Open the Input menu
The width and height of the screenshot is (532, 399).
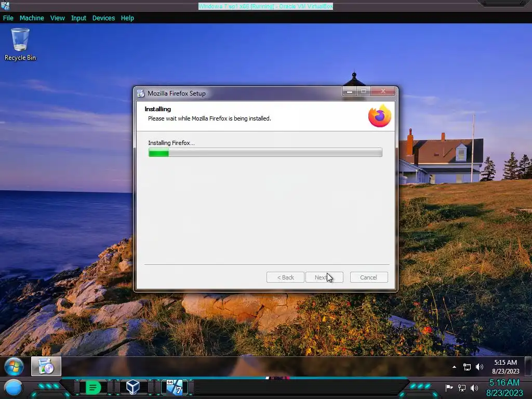(x=78, y=18)
